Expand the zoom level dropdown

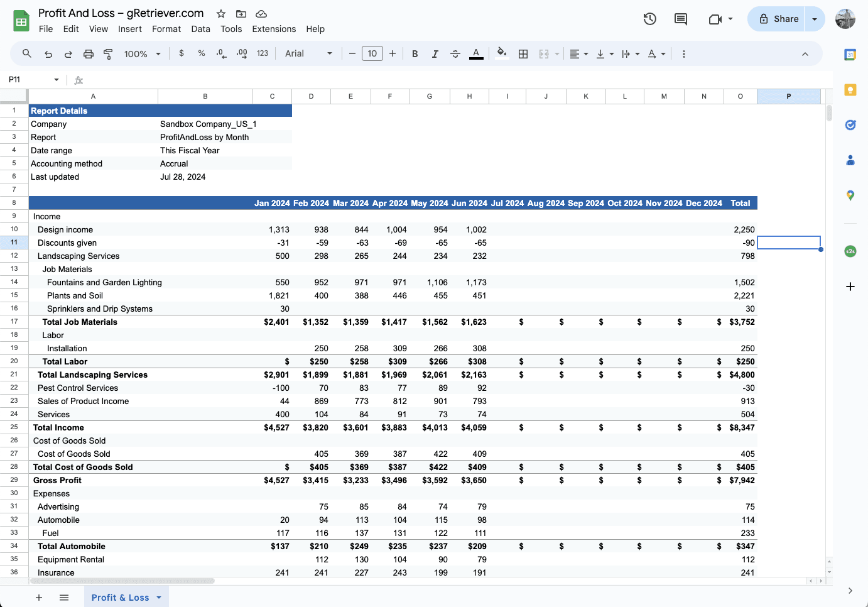143,54
